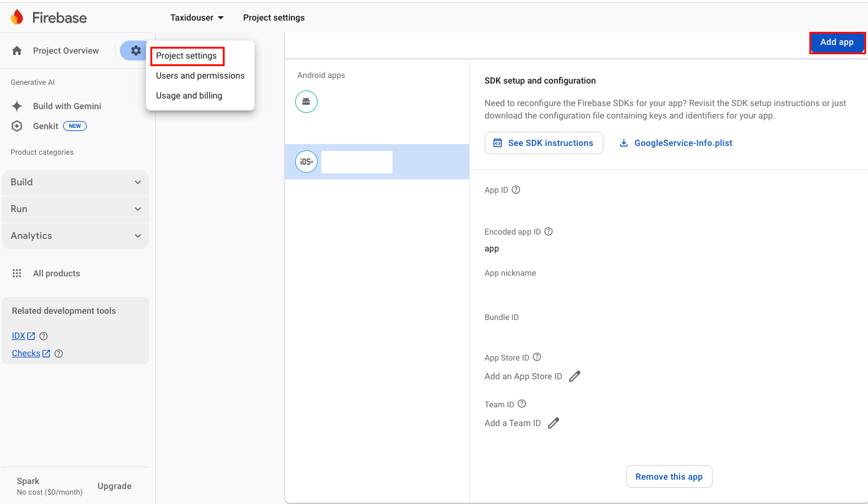Open the Taxidouser project dropdown

(x=197, y=17)
